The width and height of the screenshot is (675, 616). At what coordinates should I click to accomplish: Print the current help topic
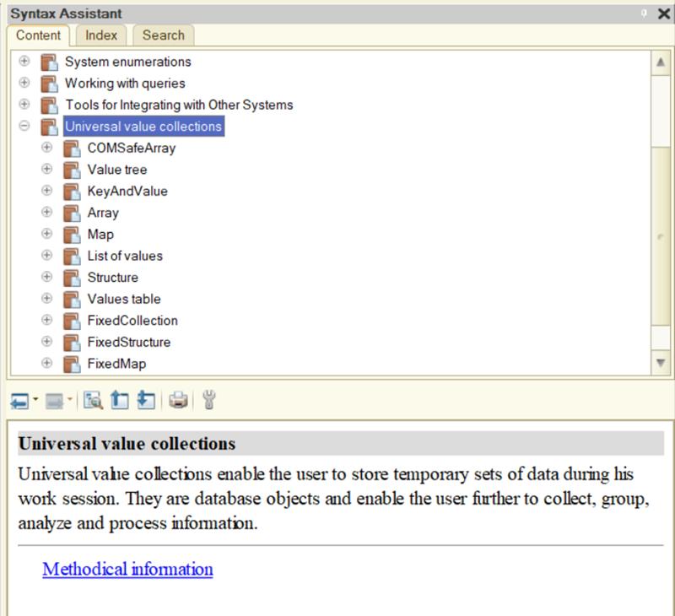click(178, 402)
